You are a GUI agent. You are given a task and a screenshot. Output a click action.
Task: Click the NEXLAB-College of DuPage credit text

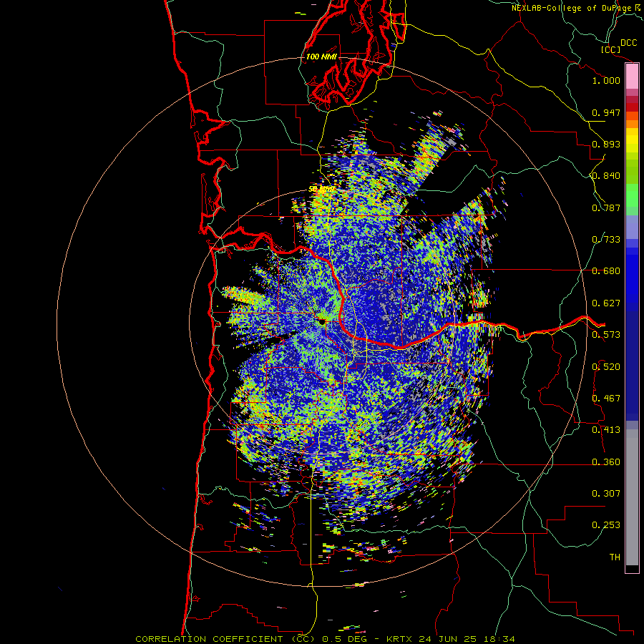[572, 8]
